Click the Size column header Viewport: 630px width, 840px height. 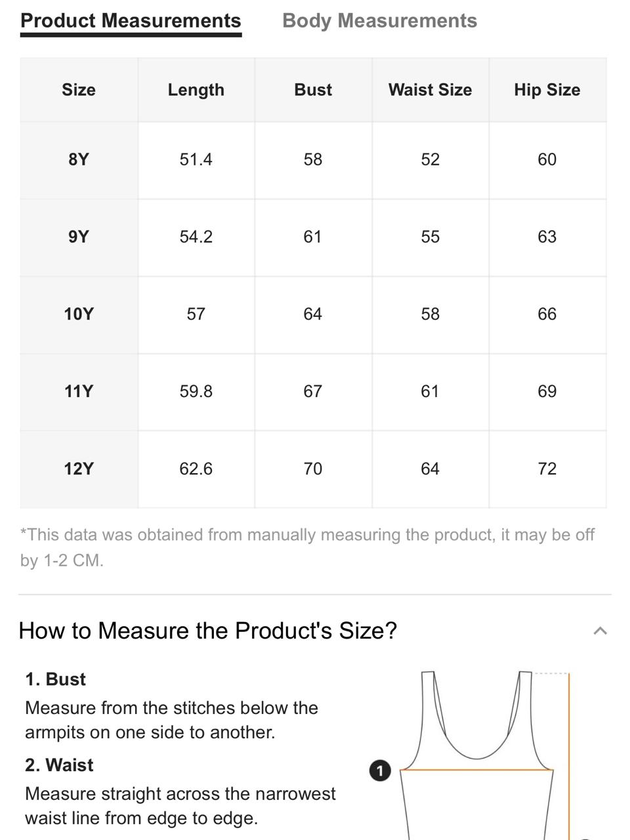click(x=79, y=90)
